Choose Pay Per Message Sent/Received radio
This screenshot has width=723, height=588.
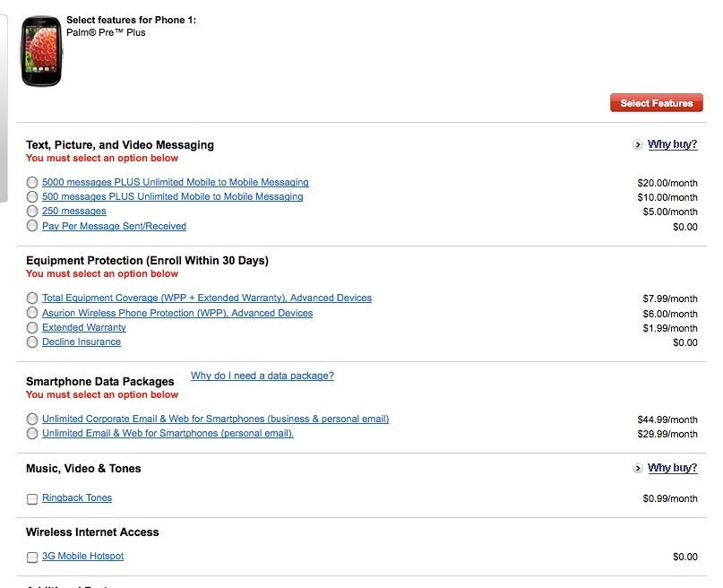32,226
